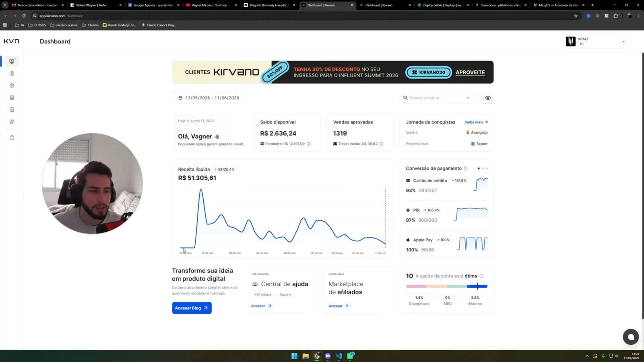Click Acessar link under Marketplace de afiliados

(339, 306)
